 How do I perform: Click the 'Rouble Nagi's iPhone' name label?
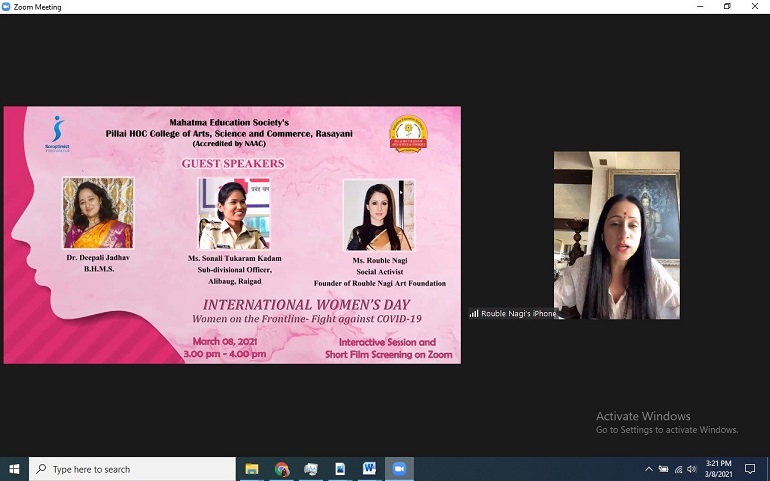tap(518, 313)
